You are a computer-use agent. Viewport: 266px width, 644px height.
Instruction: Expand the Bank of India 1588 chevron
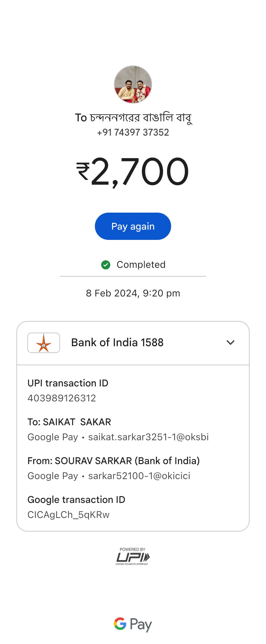230,343
